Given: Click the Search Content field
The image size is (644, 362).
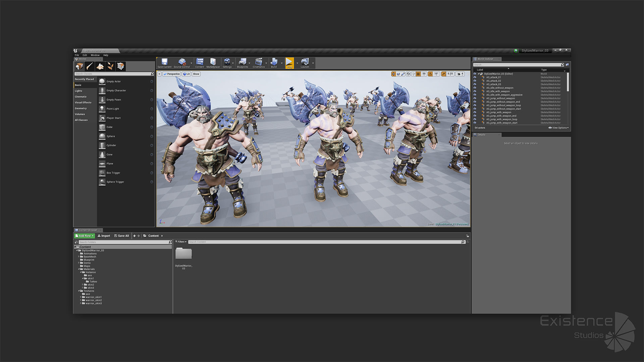Looking at the screenshot, I should tap(327, 242).
